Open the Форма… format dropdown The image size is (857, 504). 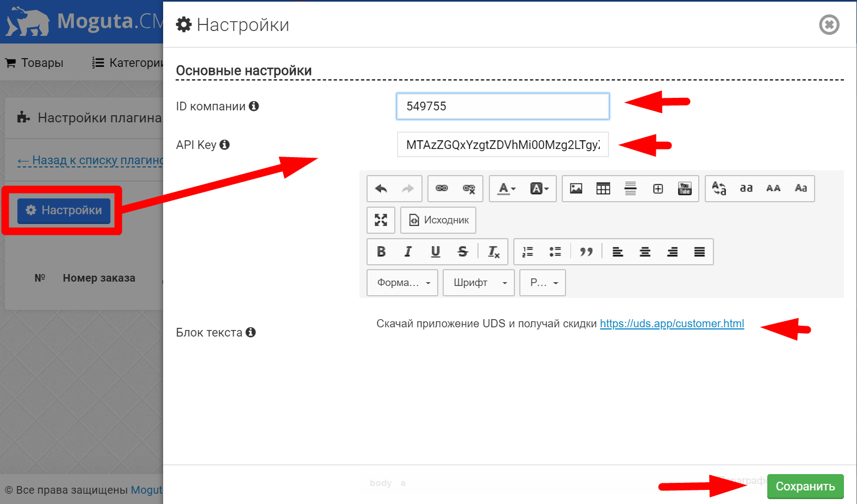402,283
